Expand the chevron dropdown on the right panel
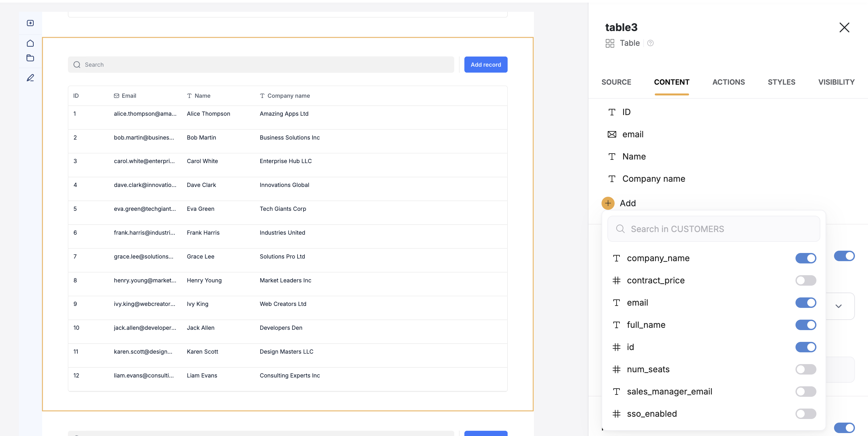The width and height of the screenshot is (868, 436). pos(838,306)
